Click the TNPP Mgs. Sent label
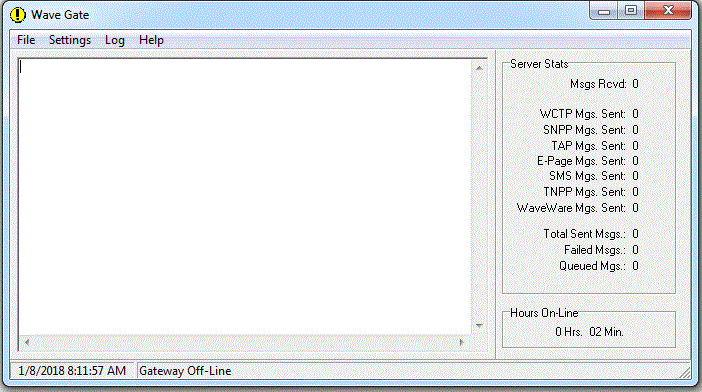This screenshot has width=702, height=392. click(584, 192)
